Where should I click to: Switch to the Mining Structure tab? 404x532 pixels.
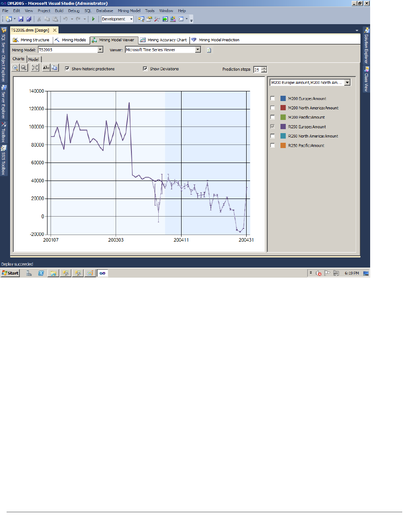click(x=31, y=40)
